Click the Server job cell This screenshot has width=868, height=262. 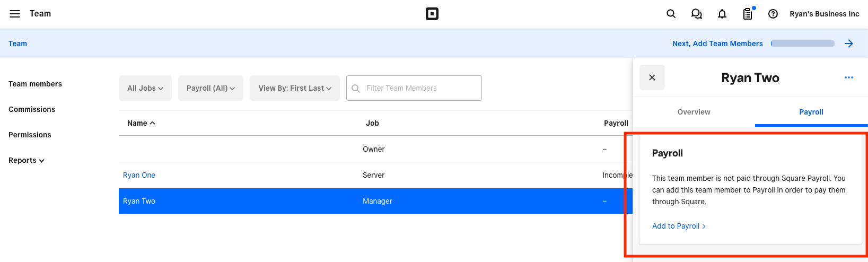coord(374,175)
